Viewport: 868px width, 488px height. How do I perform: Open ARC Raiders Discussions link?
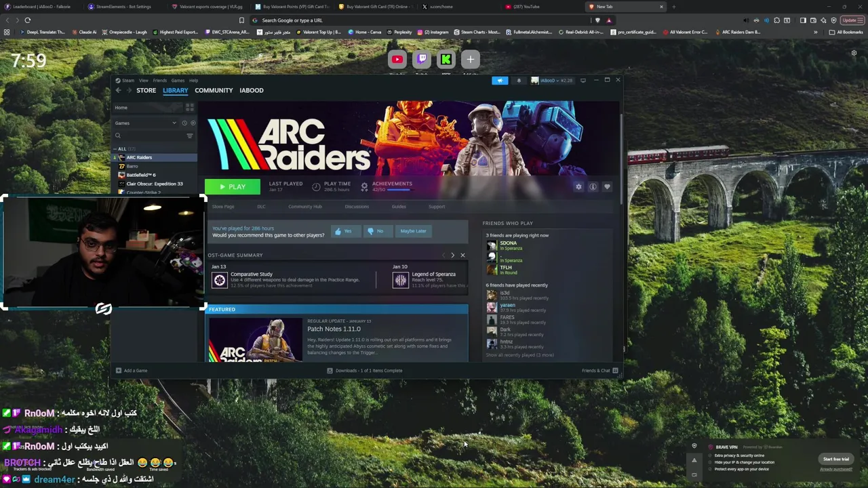(357, 207)
